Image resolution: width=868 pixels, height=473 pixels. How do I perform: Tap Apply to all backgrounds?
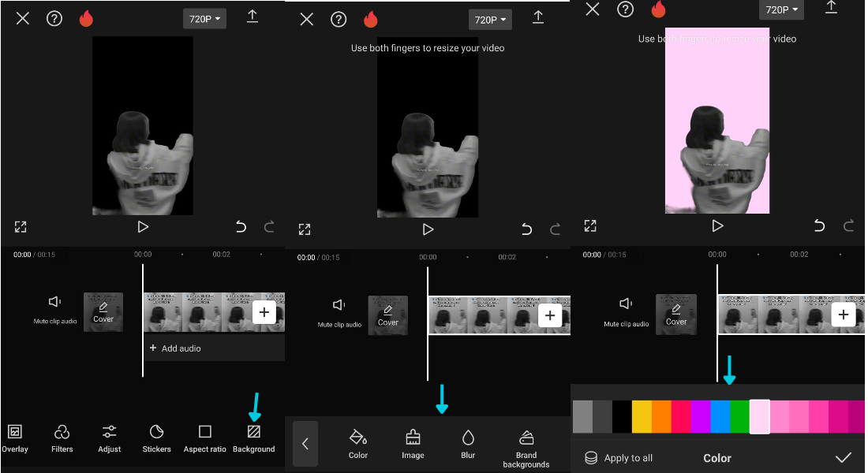point(619,458)
